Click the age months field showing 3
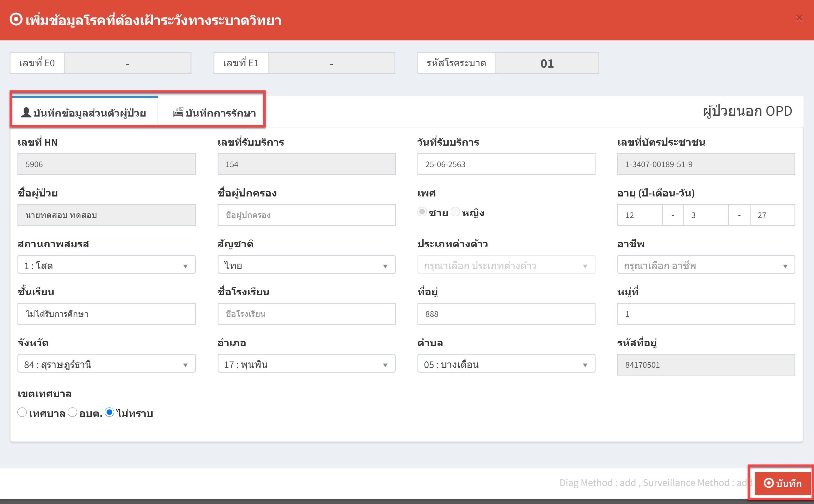Viewport: 814px width, 504px height. [706, 215]
